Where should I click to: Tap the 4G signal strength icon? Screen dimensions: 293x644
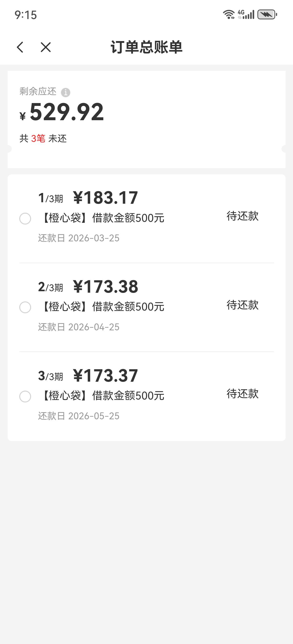[x=246, y=15]
